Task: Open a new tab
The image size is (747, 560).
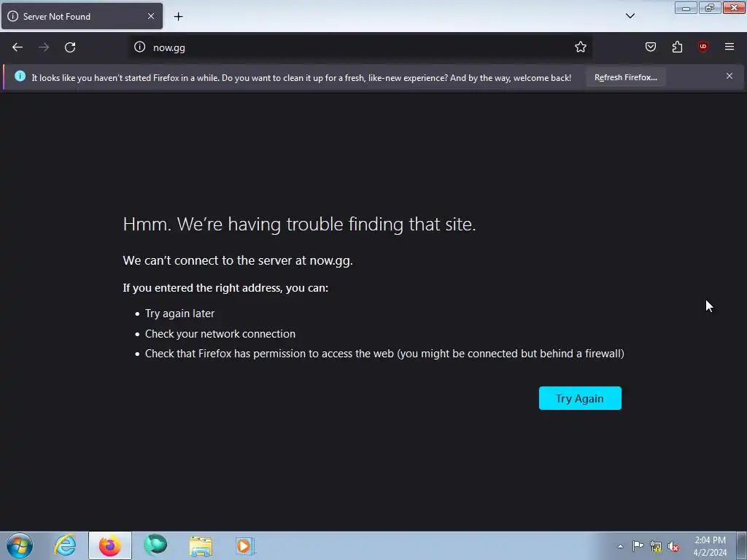Action: 178,17
